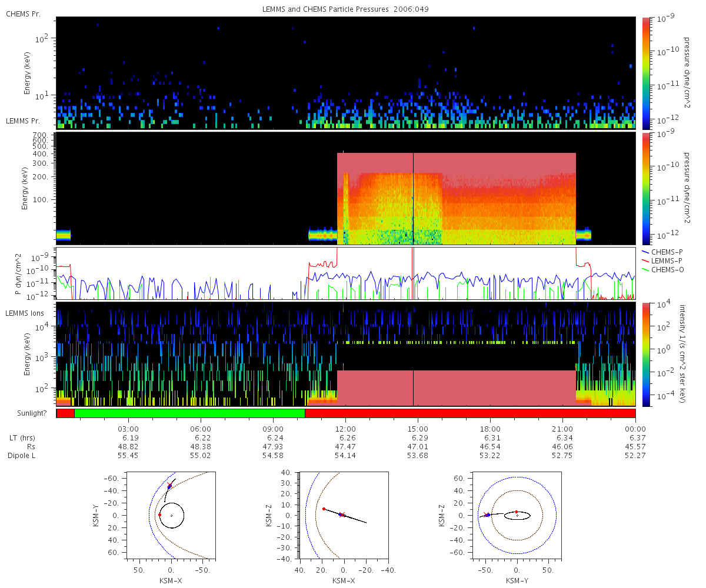Click the 03:00 time axis tick label
Viewport: 706px width, 588px height.
coord(128,429)
